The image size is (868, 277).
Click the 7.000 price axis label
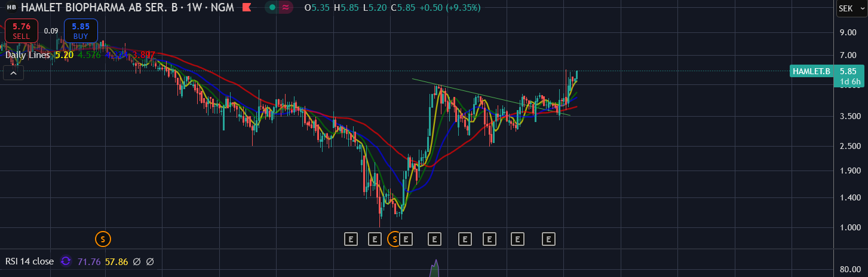coord(848,55)
